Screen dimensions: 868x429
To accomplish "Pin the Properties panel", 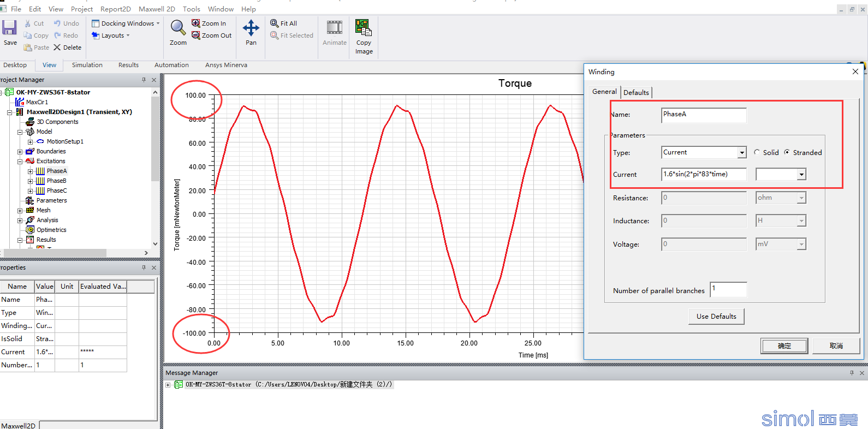I will (144, 267).
